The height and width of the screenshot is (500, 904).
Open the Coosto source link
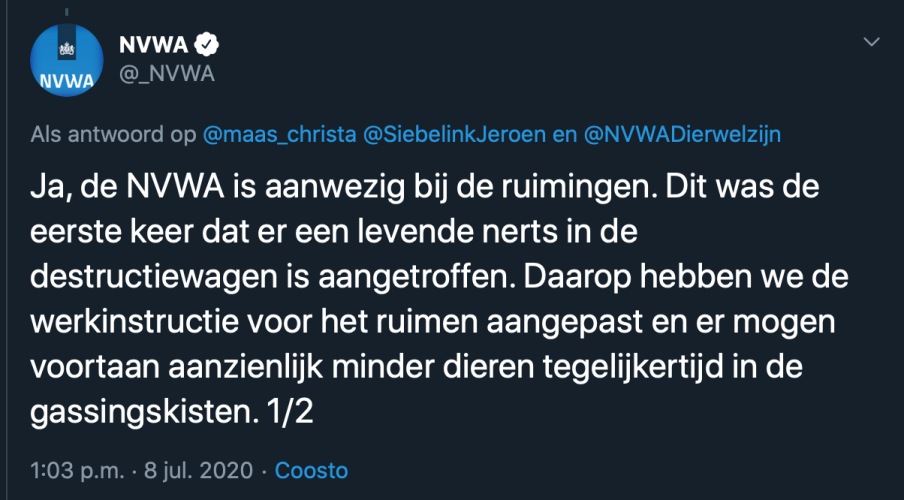311,469
